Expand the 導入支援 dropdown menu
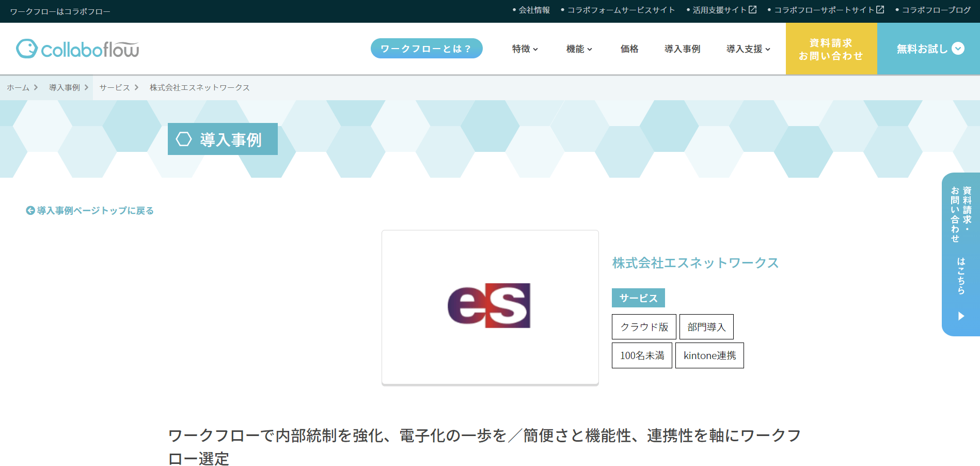The width and height of the screenshot is (980, 466). click(x=748, y=49)
